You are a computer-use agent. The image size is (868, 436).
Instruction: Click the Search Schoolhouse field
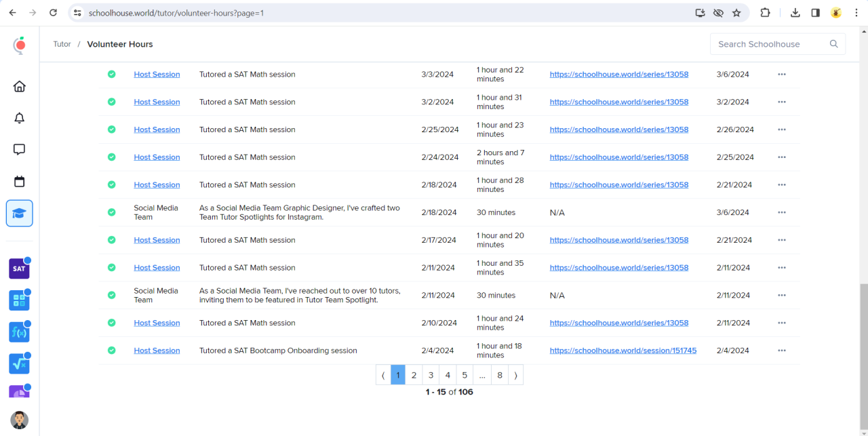tap(770, 44)
